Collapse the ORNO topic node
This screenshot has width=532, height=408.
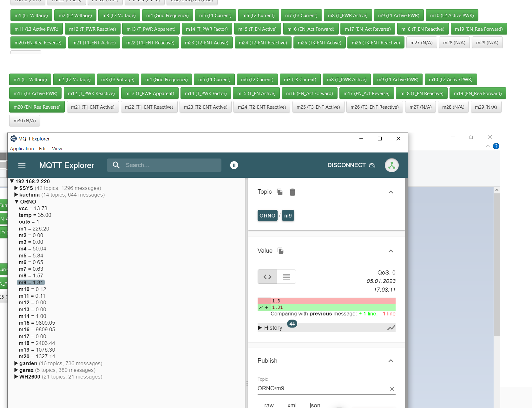click(x=16, y=202)
